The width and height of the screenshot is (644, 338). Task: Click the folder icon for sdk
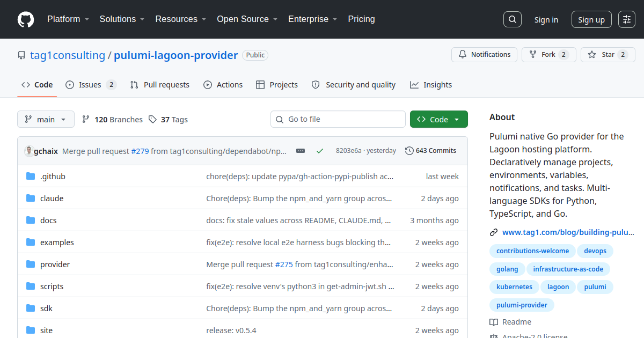point(31,308)
